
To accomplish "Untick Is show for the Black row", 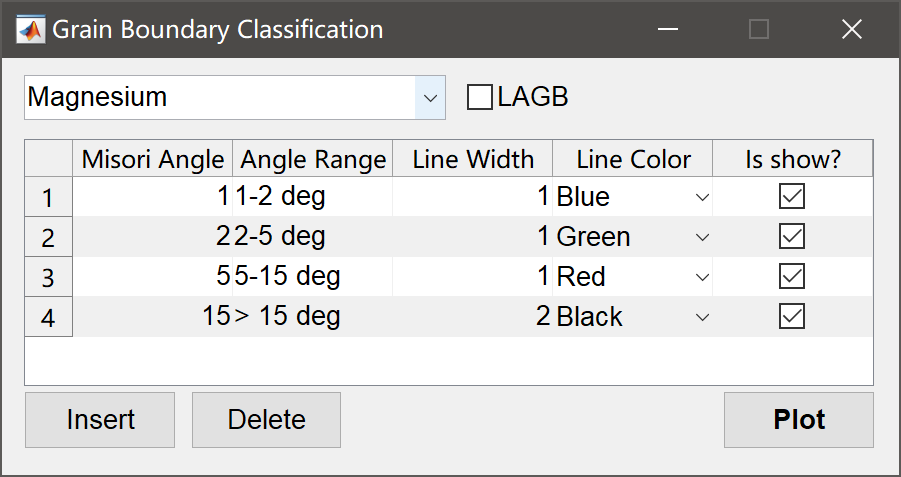I will pyautogui.click(x=792, y=317).
